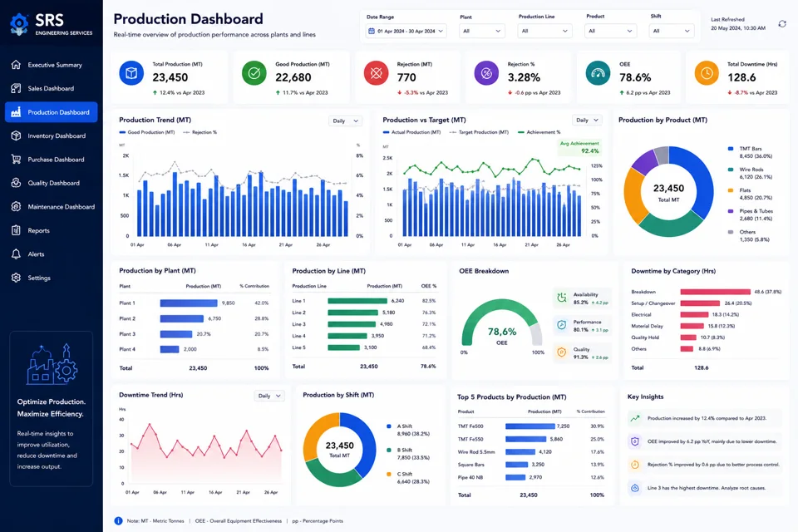Open Daily dropdown in Production vs Target
Viewport: 798px width, 532px height.
tap(588, 121)
